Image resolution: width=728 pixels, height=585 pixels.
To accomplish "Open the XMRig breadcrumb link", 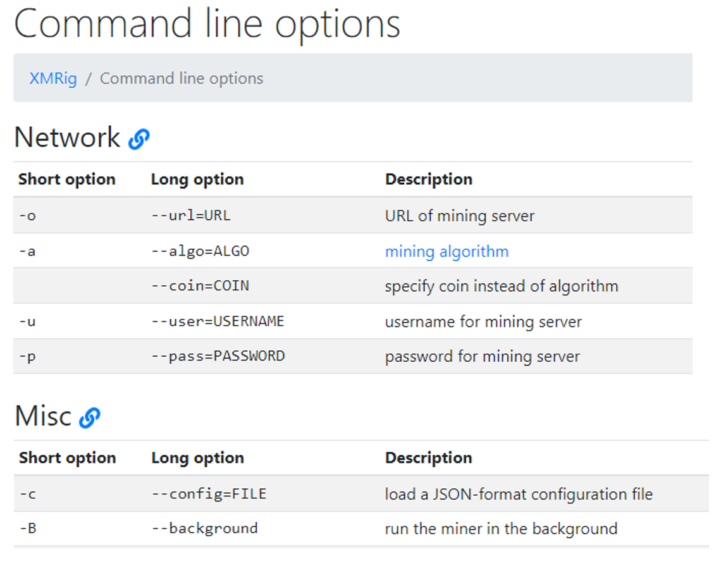I will coord(53,78).
